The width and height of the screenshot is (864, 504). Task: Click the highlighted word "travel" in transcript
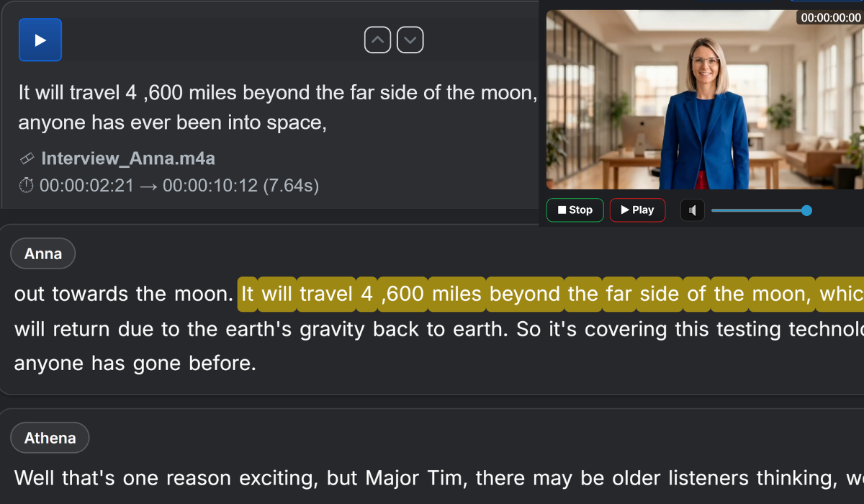[x=326, y=294]
